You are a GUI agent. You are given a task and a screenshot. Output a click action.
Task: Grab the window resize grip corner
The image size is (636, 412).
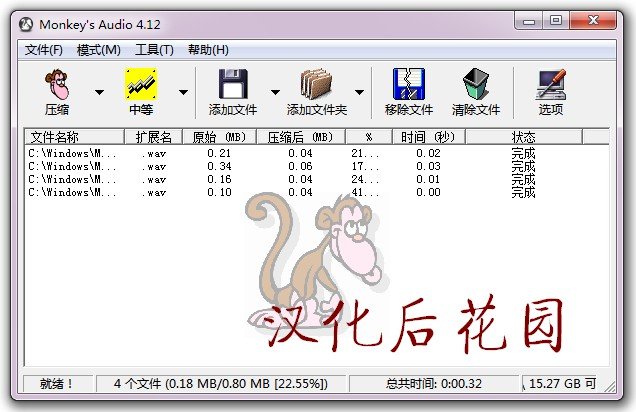pos(610,386)
